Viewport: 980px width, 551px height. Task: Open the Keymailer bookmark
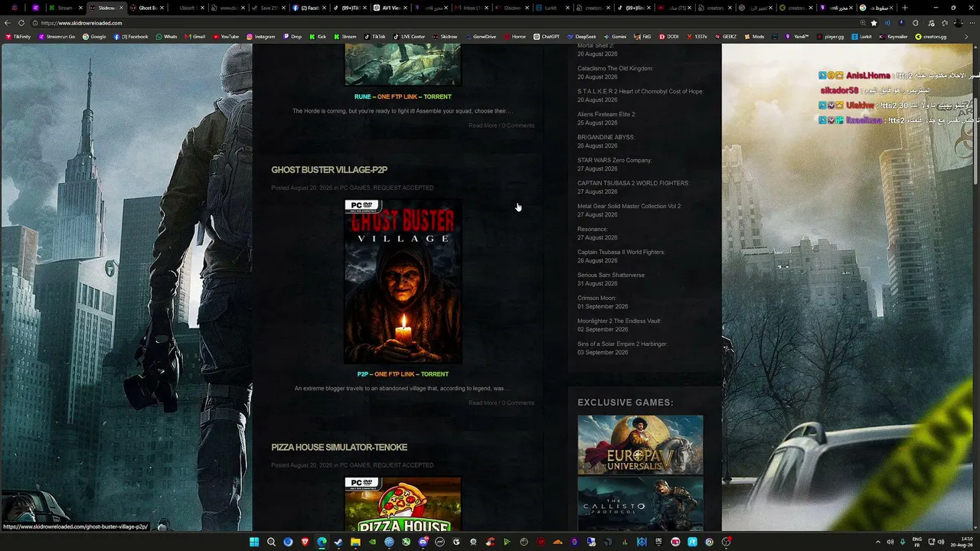pyautogui.click(x=893, y=37)
